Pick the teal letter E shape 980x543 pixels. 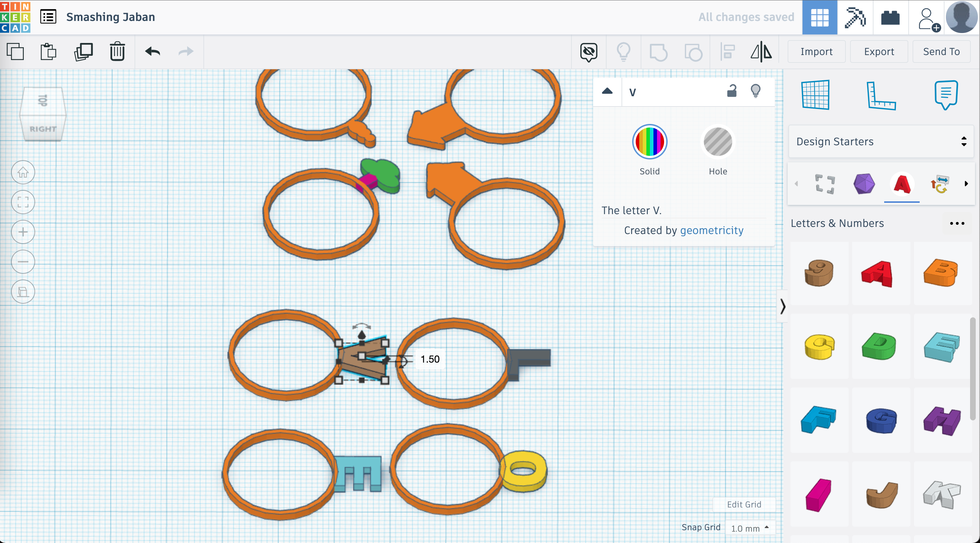942,347
